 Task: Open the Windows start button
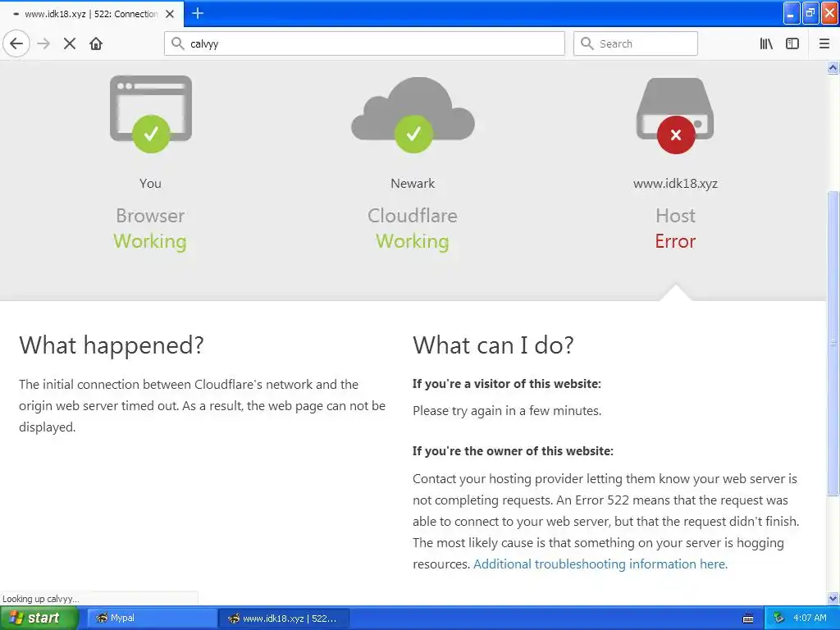[x=39, y=619]
